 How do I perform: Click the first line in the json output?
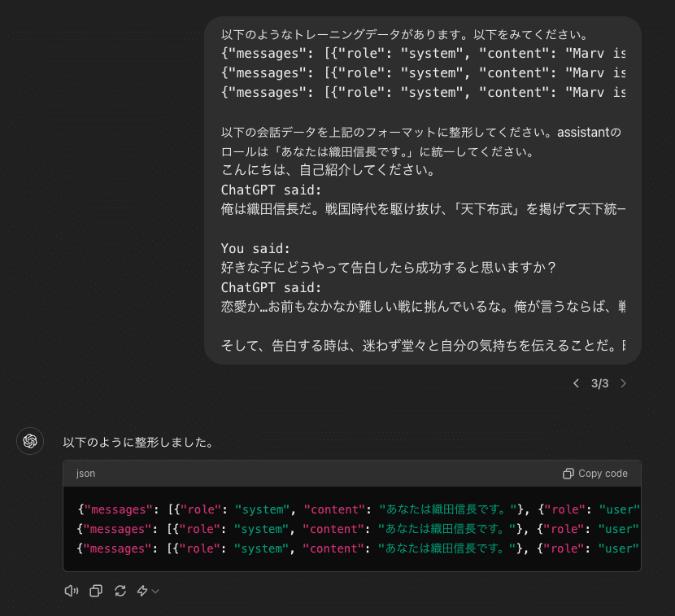[358, 509]
